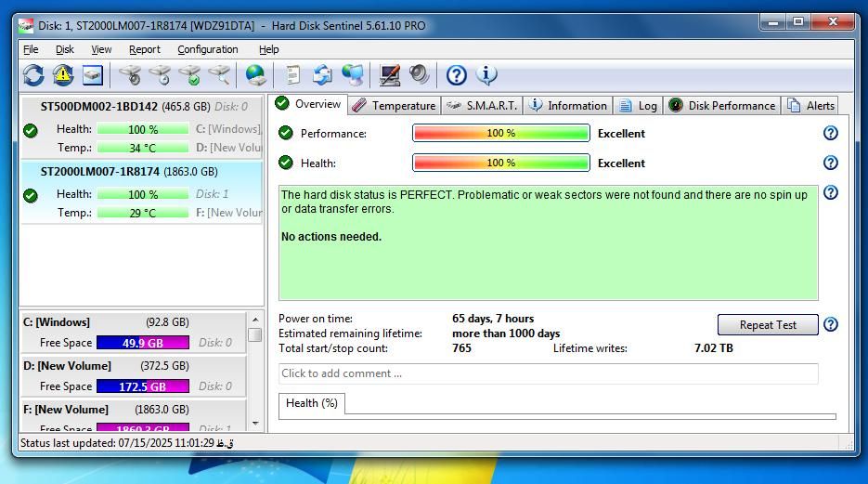Click the envelope with blue arrows icon
Viewport: 868px width, 484px height.
click(322, 74)
